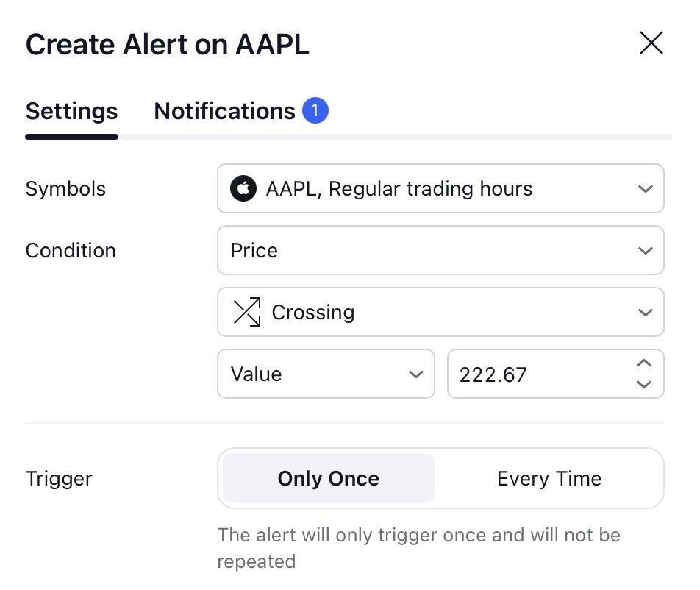The image size is (700, 590).
Task: Increase price value with up arrow
Action: coord(644,363)
